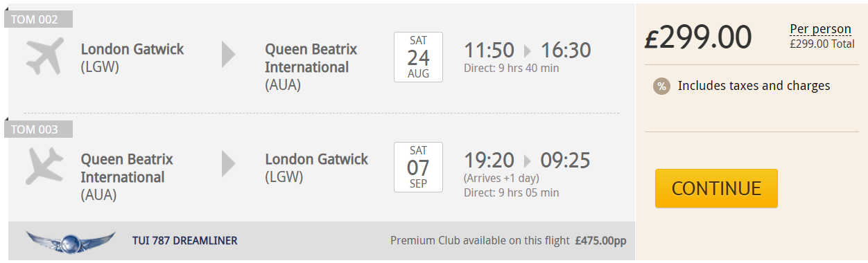Click the percent icon beside taxes and charges
The height and width of the screenshot is (263, 868).
point(661,86)
